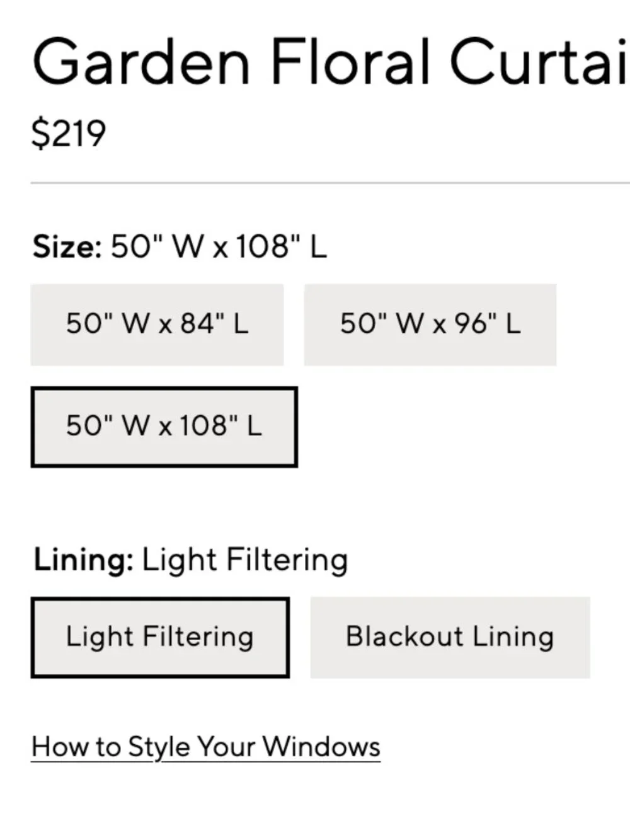The width and height of the screenshot is (630, 840).
Task: Click the Garden Floral Curtain product title
Action: tap(331, 61)
